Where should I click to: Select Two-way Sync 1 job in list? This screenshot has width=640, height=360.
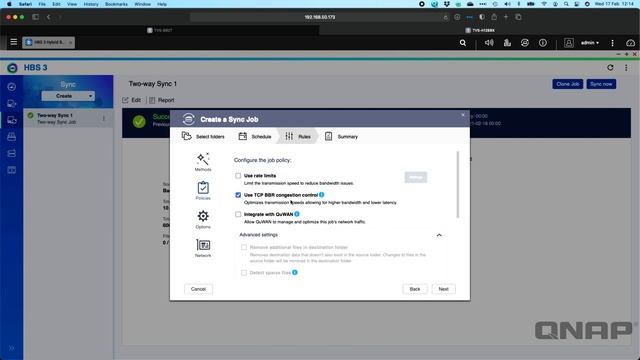click(x=68, y=118)
